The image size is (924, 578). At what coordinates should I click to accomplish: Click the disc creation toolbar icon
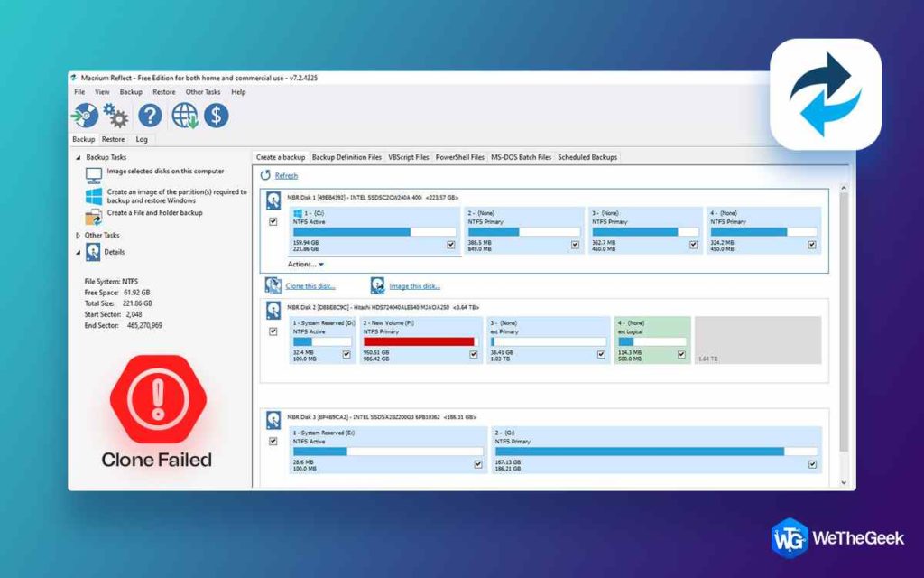[x=85, y=115]
